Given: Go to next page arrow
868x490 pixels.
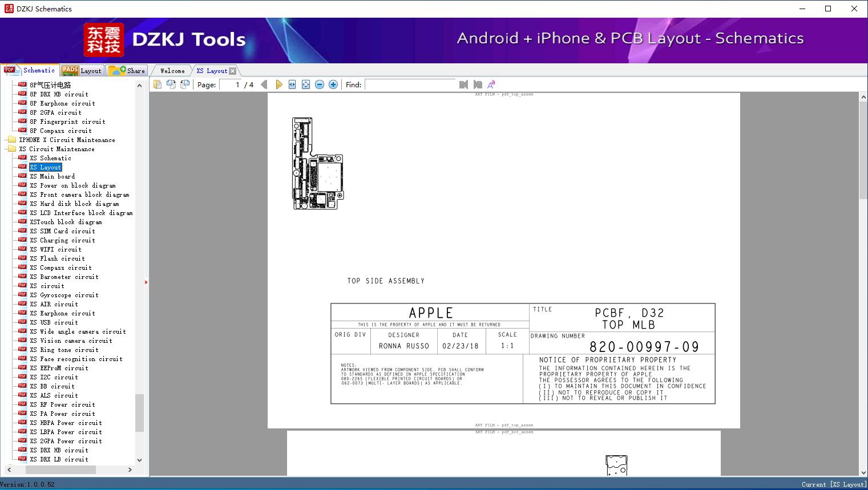Looking at the screenshot, I should coord(278,84).
